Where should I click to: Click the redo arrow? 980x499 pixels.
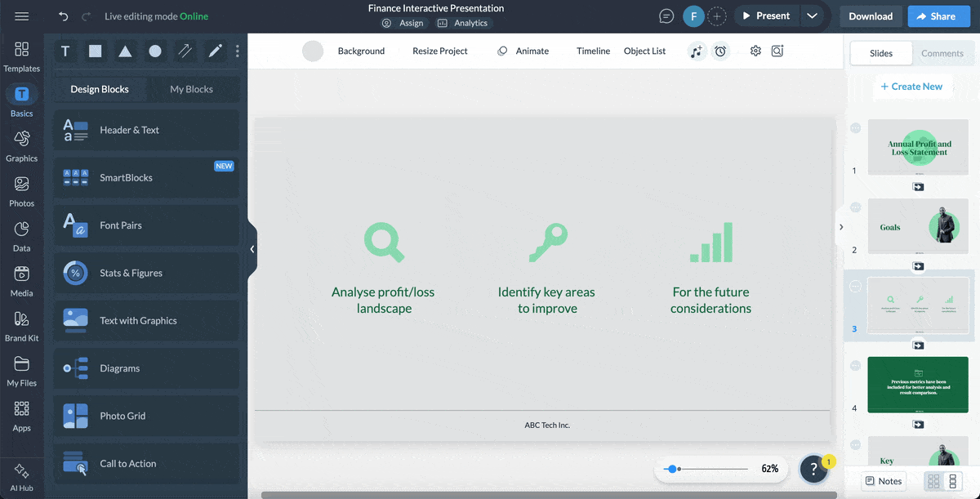pos(87,16)
